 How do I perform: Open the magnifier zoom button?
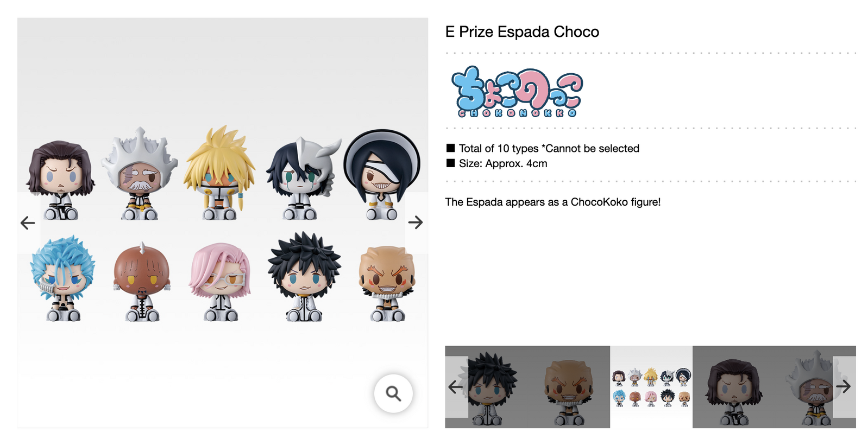point(393,393)
